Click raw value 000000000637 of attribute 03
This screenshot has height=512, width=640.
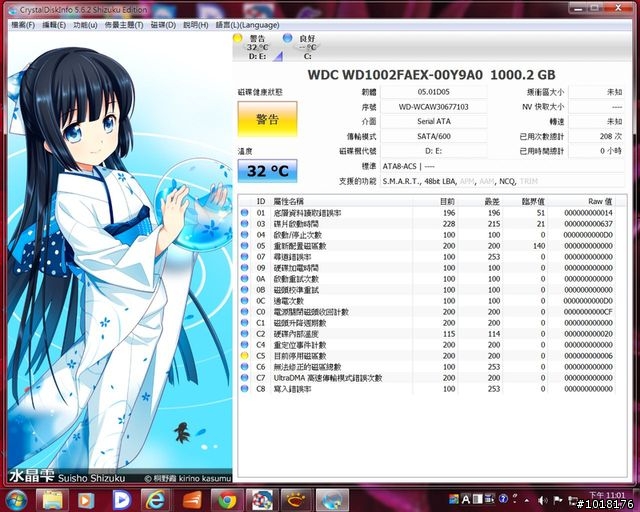[x=589, y=224]
